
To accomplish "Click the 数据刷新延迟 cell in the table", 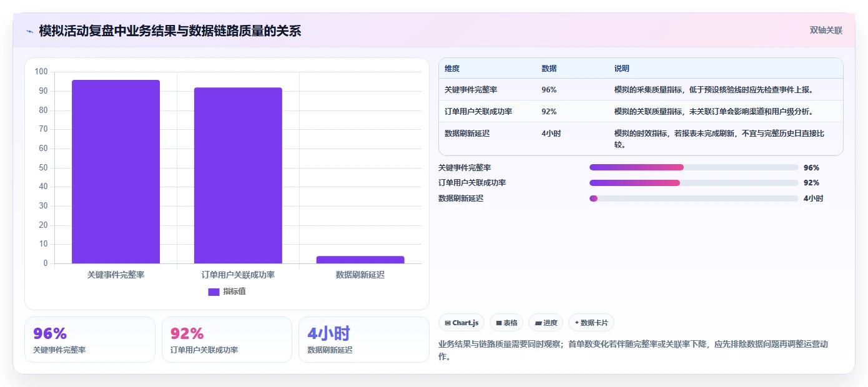I will [467, 134].
